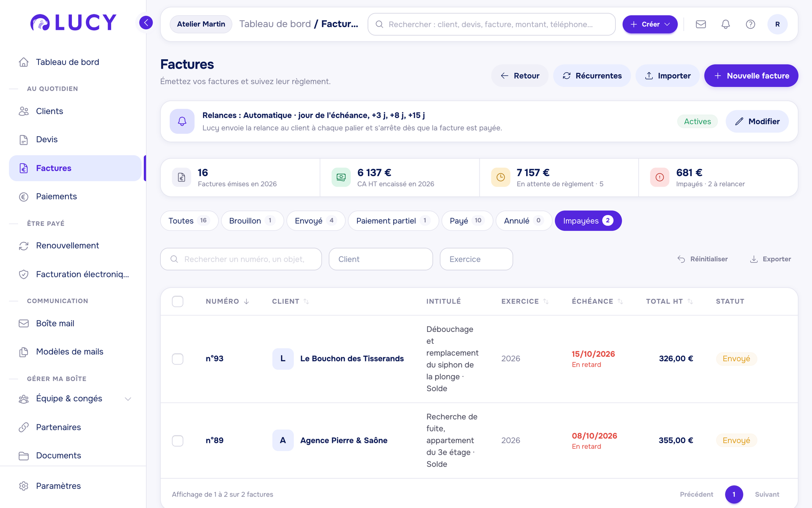
Task: Open the help question mark icon
Action: pos(750,24)
